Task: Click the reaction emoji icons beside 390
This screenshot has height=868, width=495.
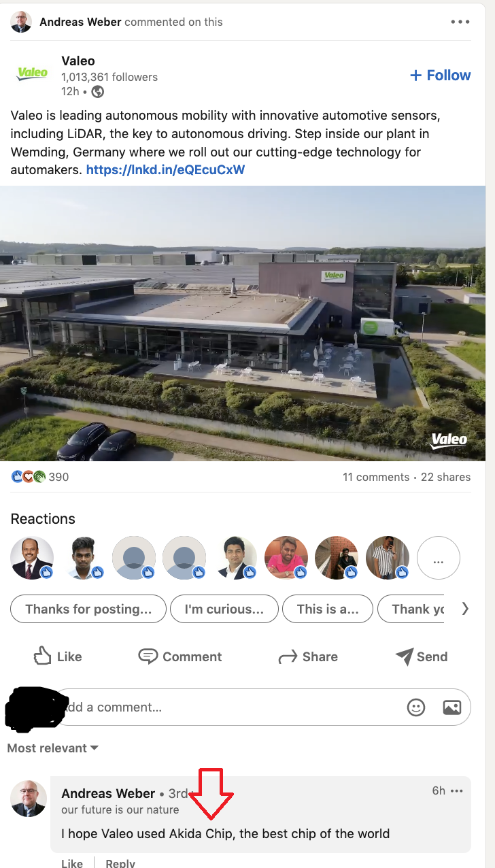Action: click(x=29, y=477)
